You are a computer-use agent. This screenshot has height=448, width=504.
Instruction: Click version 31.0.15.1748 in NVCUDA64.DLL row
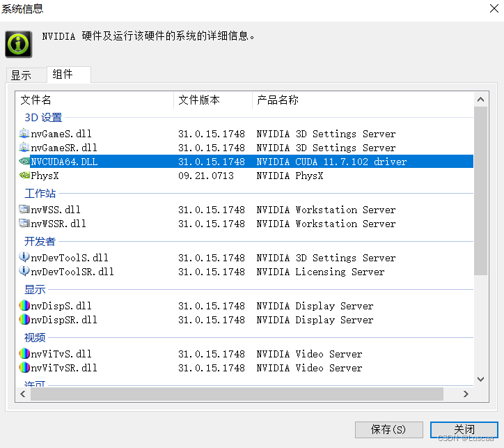click(x=212, y=162)
